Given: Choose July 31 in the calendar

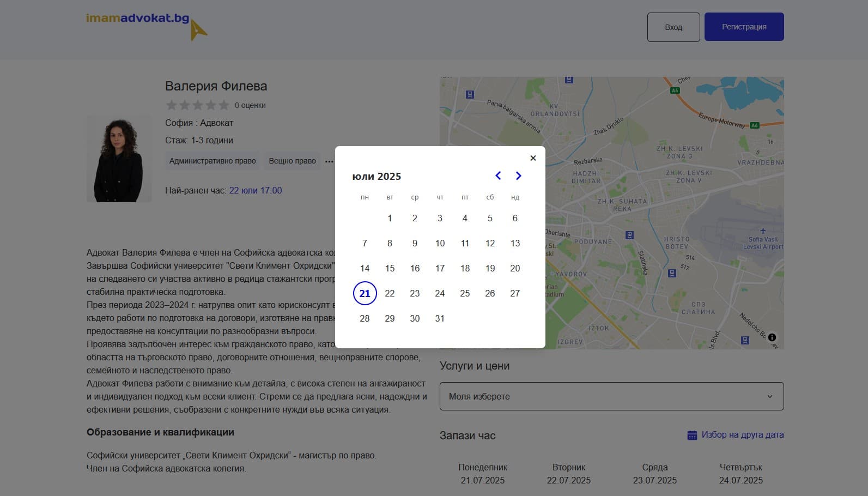Looking at the screenshot, I should point(440,318).
